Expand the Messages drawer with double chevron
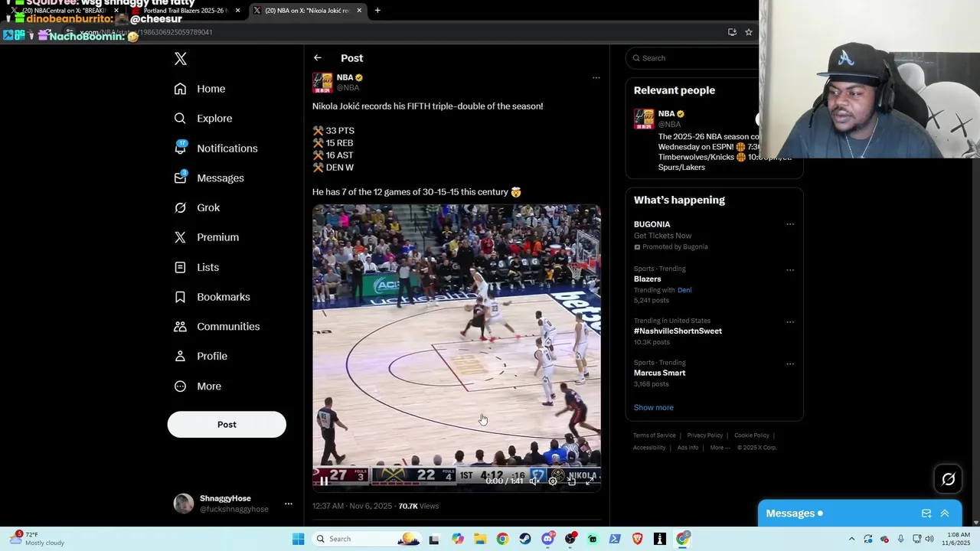This screenshot has height=551, width=980. (945, 514)
